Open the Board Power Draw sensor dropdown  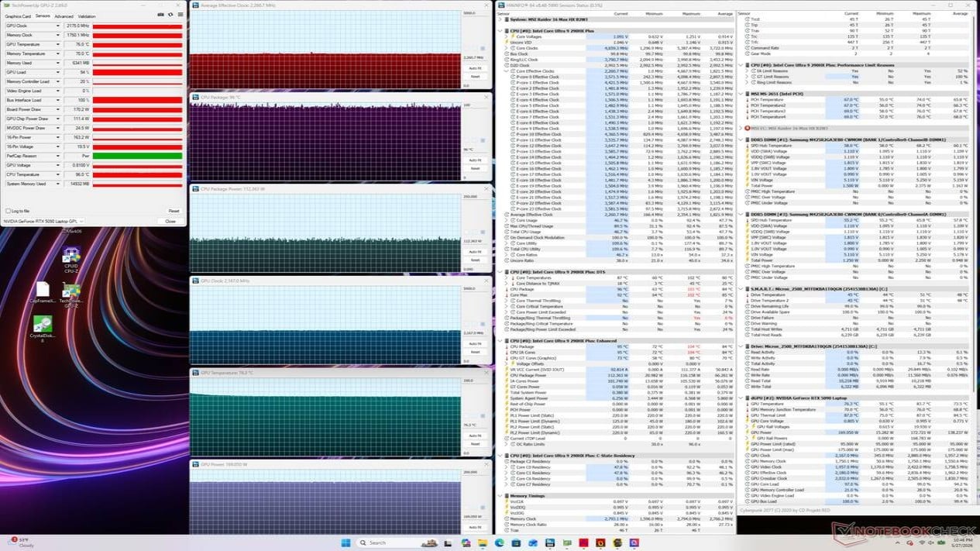(x=58, y=109)
